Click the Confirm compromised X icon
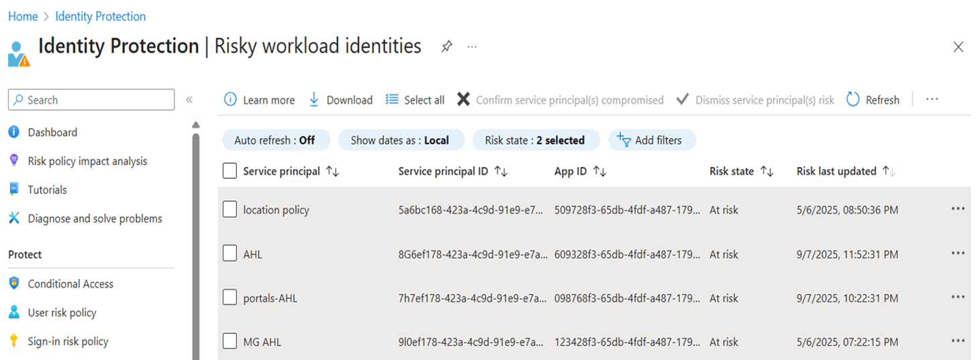Screen dimensions: 980x360 [x=463, y=99]
